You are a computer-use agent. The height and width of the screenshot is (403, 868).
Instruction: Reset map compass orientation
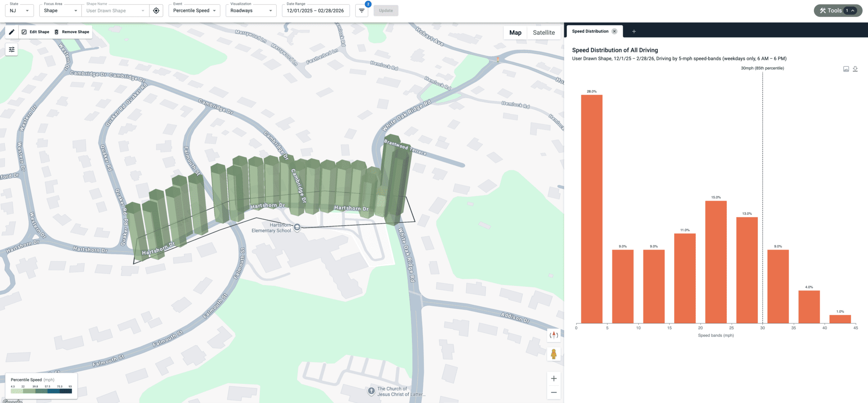554,335
